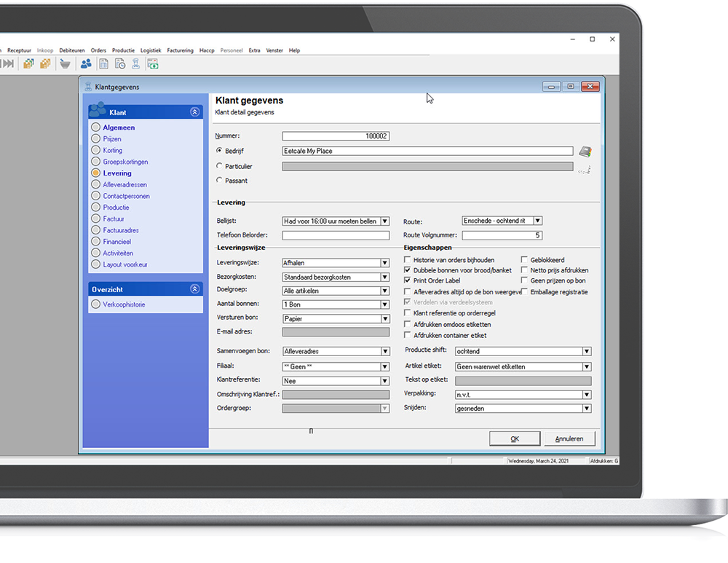Enable Emballage registratie checkbox
This screenshot has height=563, width=728.
[524, 292]
